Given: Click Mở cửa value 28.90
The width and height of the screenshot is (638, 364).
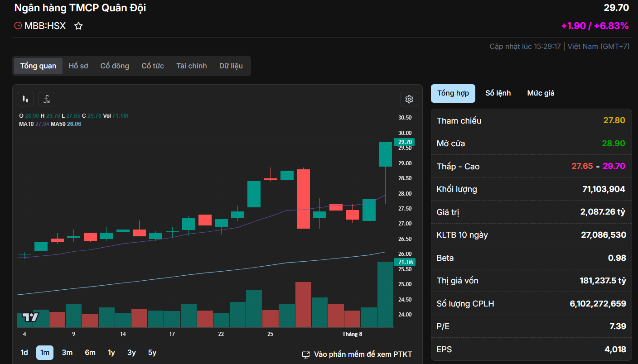Looking at the screenshot, I should (614, 144).
